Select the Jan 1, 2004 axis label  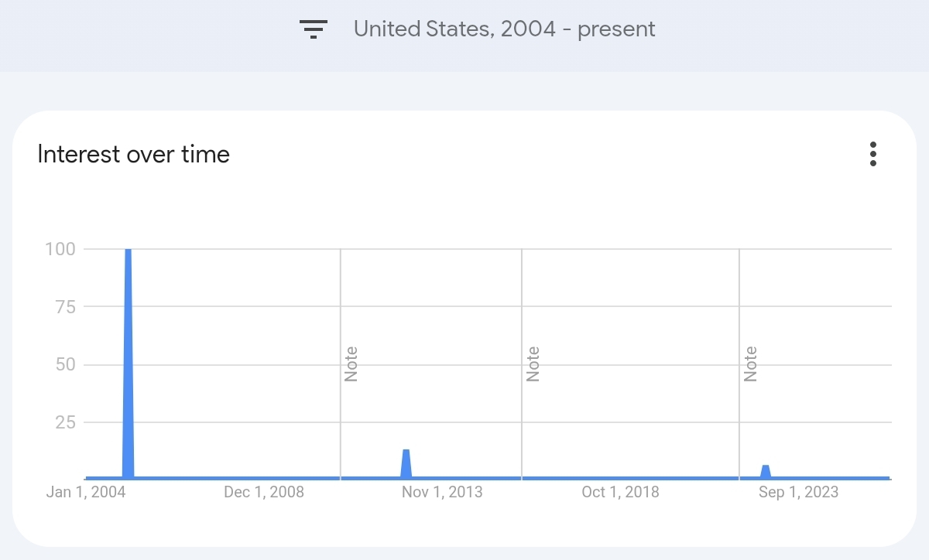pos(86,492)
